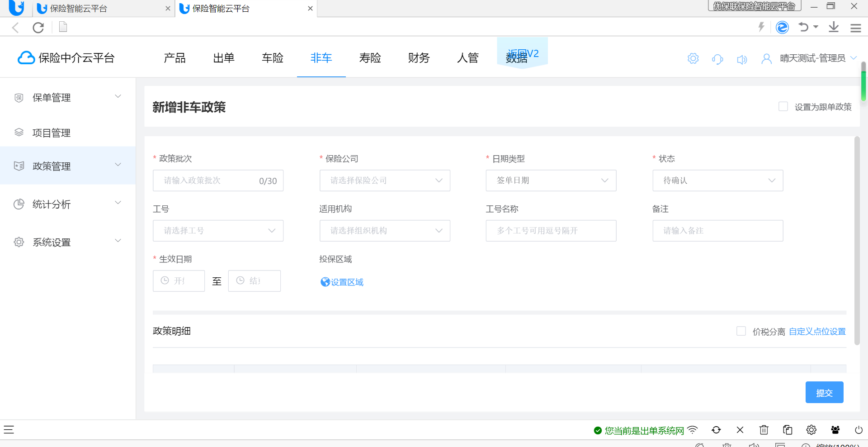Click the power icon

tap(859, 430)
